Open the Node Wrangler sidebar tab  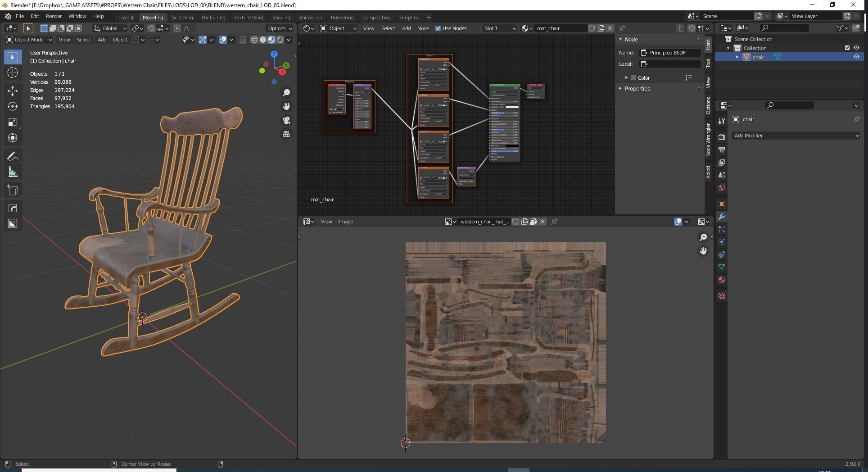708,140
